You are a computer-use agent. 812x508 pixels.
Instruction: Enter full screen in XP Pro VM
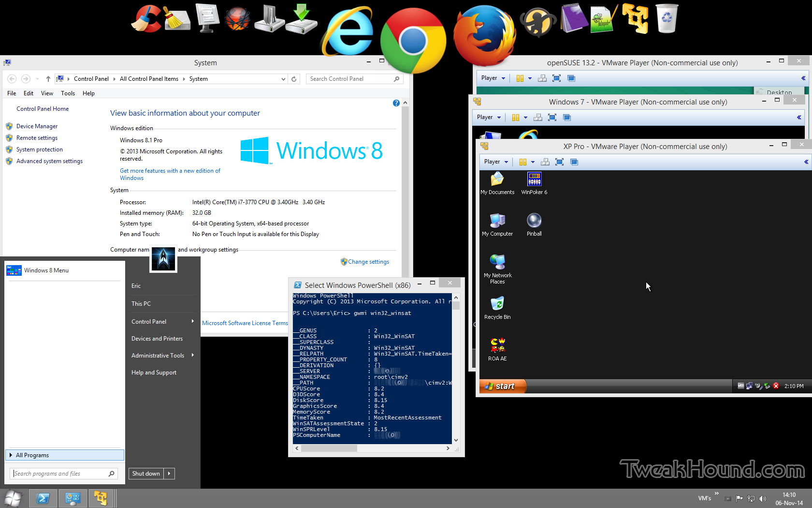tap(560, 162)
